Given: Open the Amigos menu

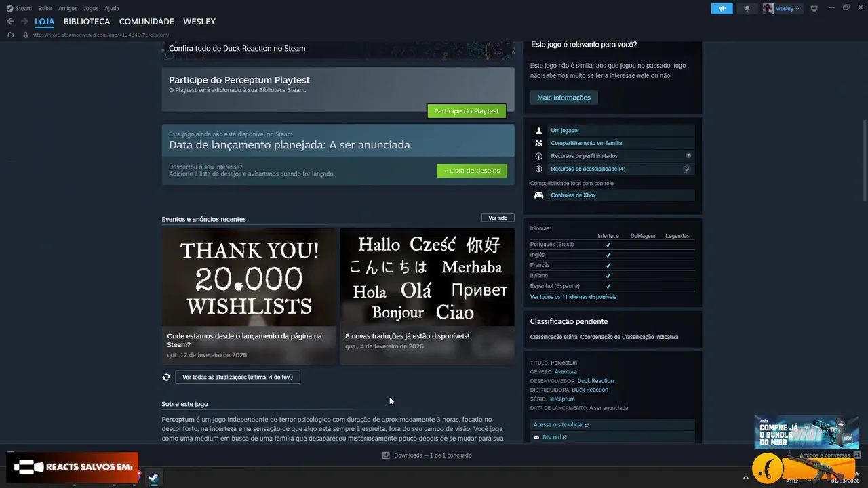Looking at the screenshot, I should 68,8.
